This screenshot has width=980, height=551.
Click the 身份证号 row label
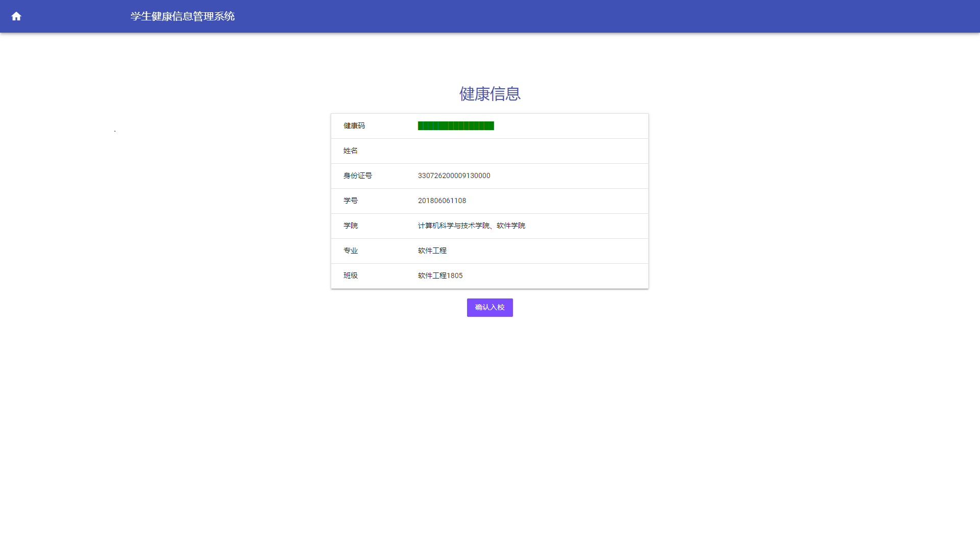[357, 176]
